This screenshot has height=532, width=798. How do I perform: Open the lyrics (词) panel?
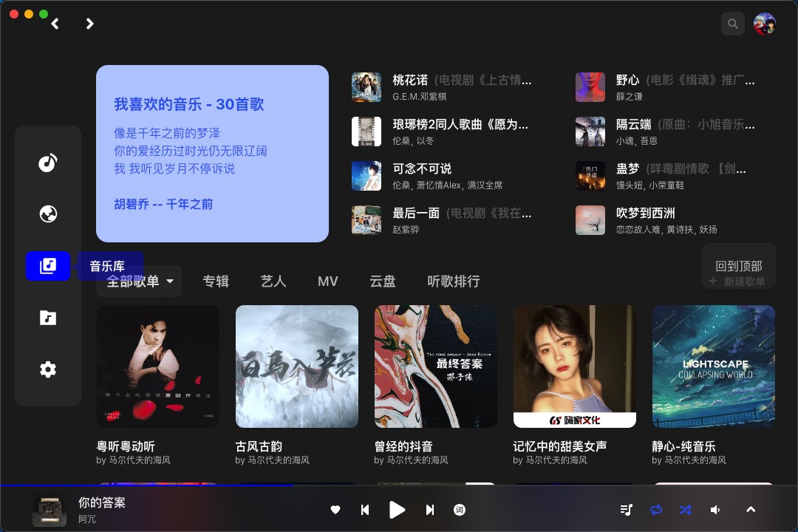click(x=460, y=510)
